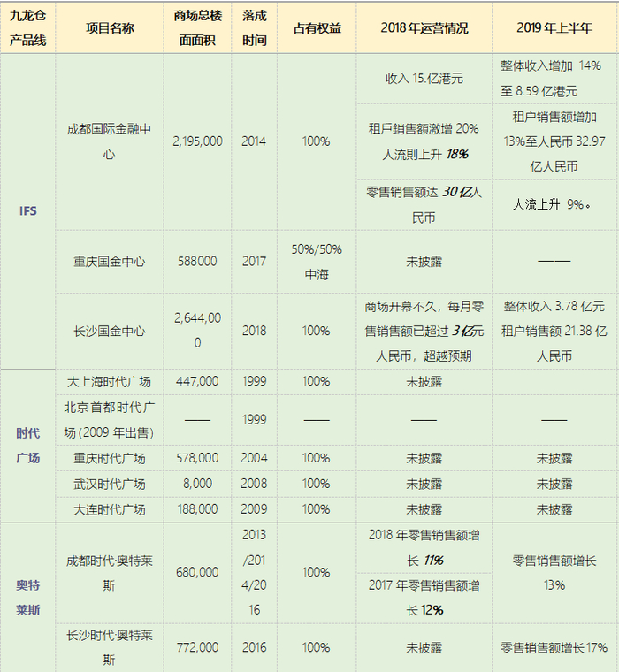Click the 成都时代·奥特莱斯 project name
Image resolution: width=619 pixels, height=672 pixels.
(110, 573)
